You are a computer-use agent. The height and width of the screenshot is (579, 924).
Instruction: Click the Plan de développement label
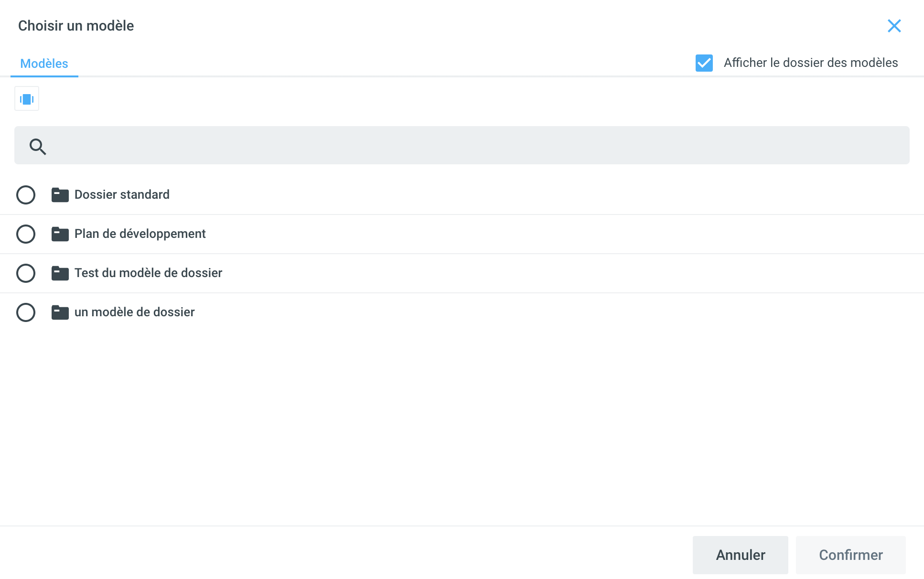click(x=140, y=234)
